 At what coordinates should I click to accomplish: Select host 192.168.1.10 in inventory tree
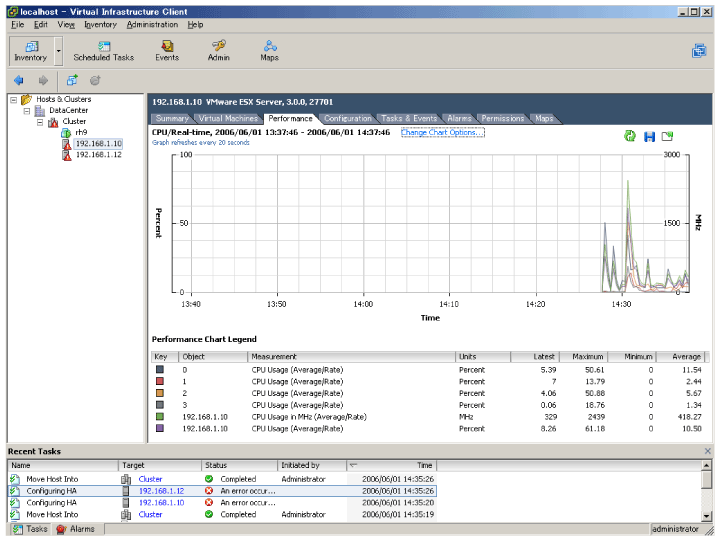98,144
